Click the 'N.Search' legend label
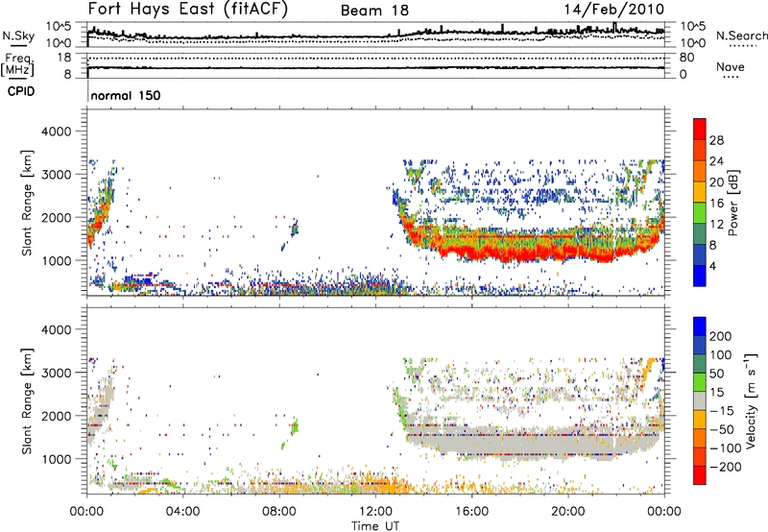The image size is (768, 532). [741, 36]
